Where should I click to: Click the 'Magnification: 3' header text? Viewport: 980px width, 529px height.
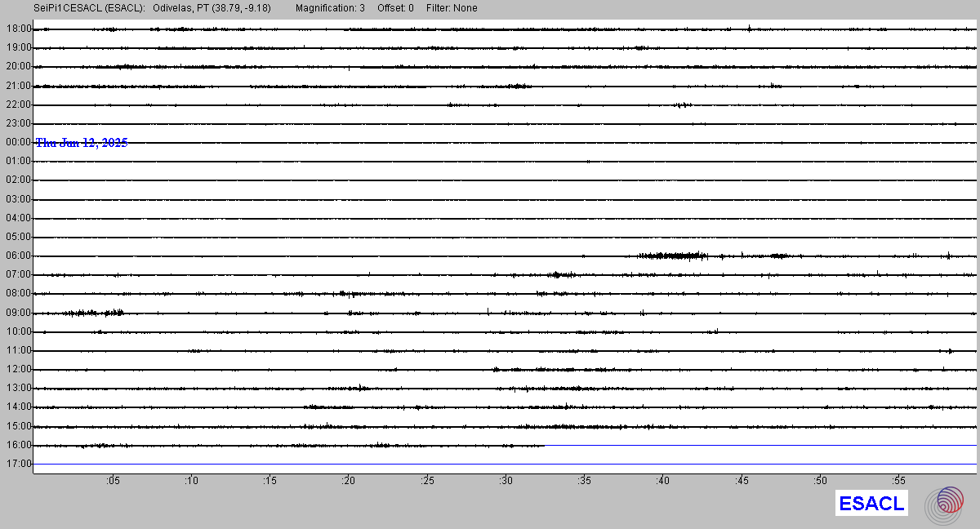pyautogui.click(x=331, y=8)
